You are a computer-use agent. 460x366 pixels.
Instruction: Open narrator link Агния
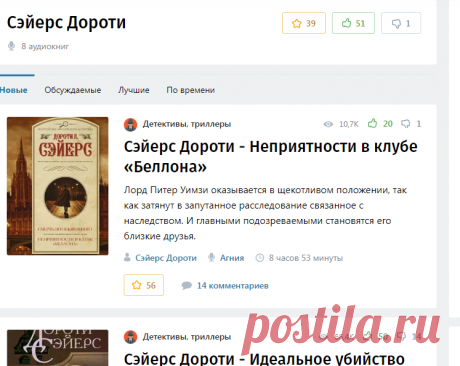pos(232,258)
